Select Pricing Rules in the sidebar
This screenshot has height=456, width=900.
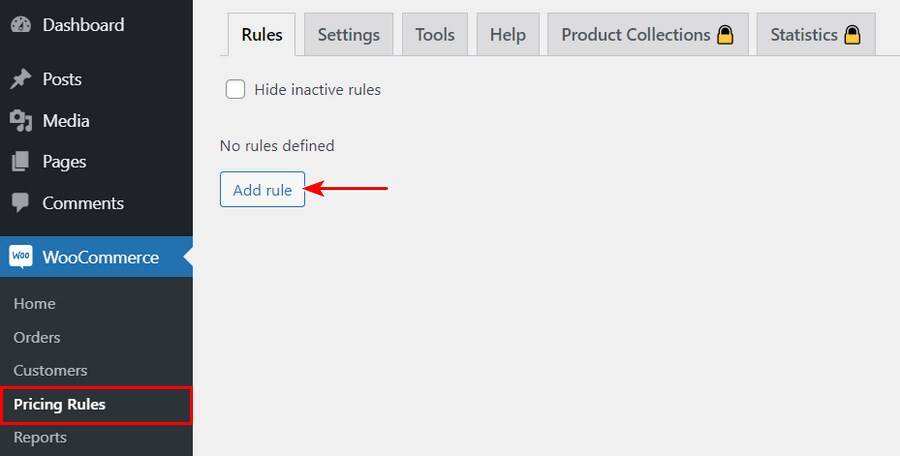point(59,405)
